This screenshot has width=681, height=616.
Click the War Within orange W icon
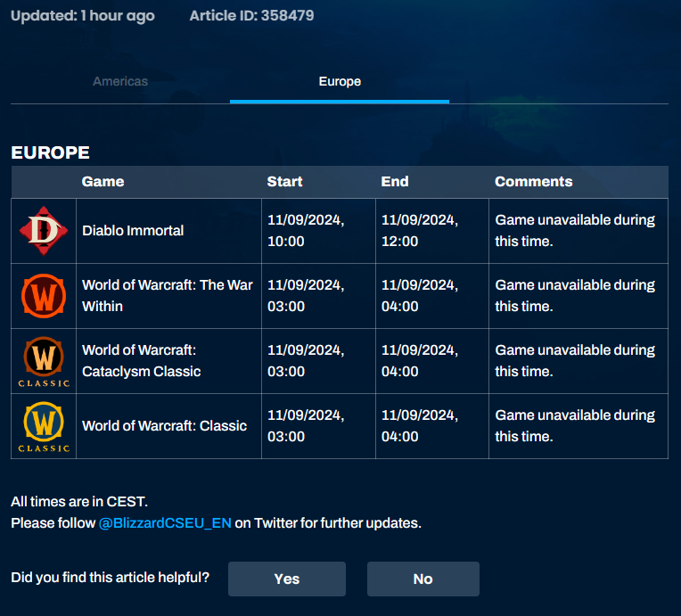[44, 296]
